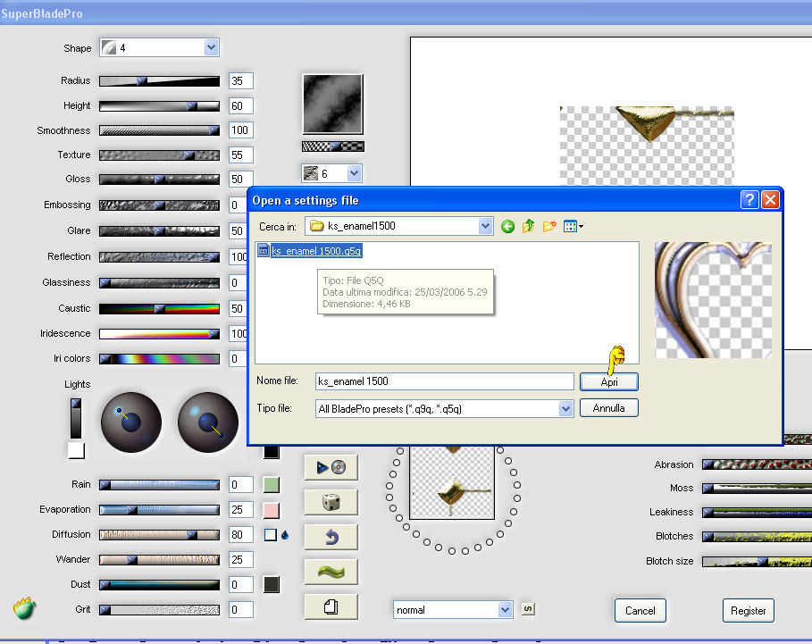Click the Flaming Pear logo icon

click(24, 609)
